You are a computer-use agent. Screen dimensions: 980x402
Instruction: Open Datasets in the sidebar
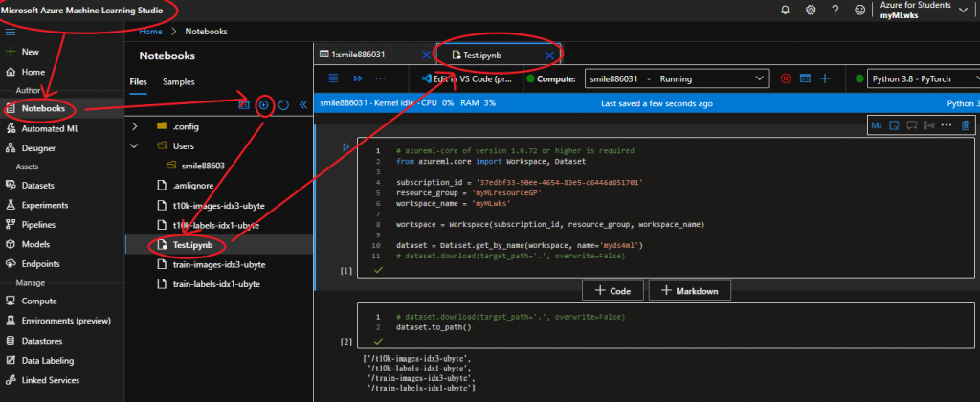[x=30, y=186]
